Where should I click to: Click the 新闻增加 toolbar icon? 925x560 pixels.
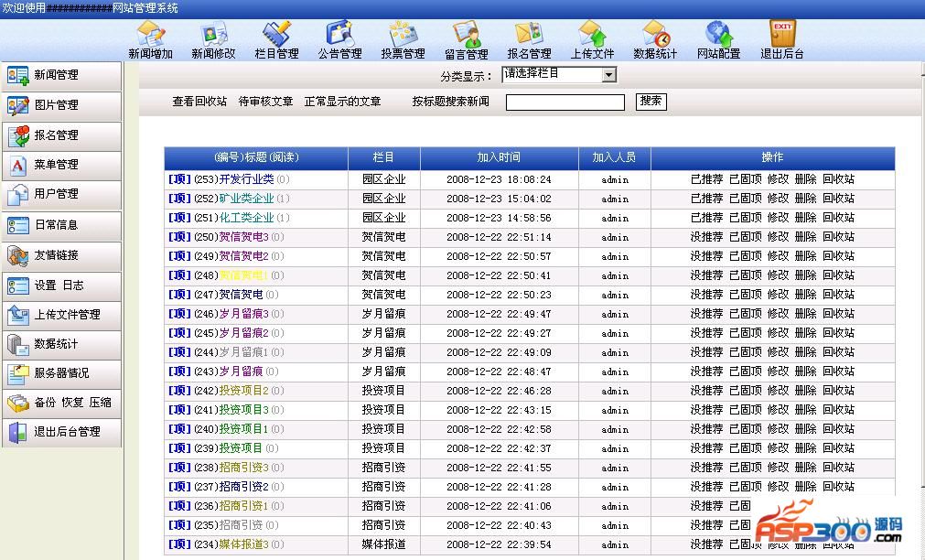(150, 34)
